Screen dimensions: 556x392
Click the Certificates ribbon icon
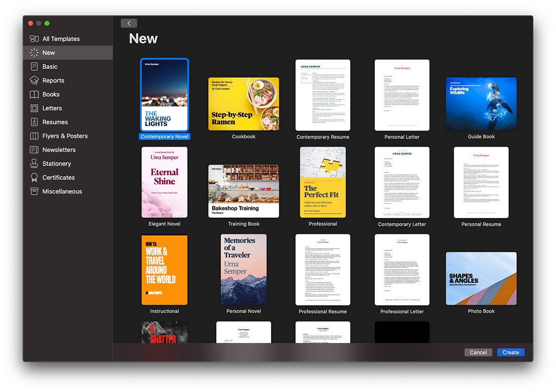point(34,178)
